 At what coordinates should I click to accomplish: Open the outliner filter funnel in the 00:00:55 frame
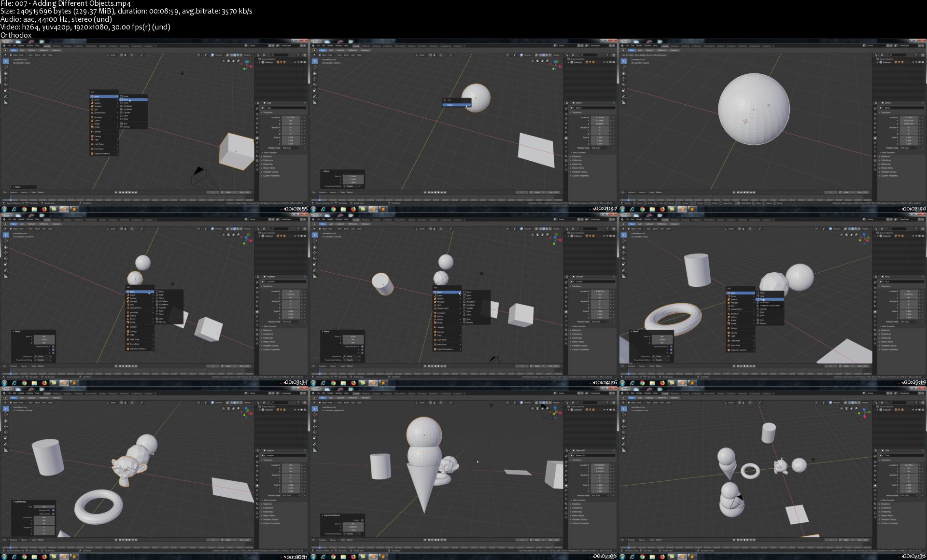298,55
